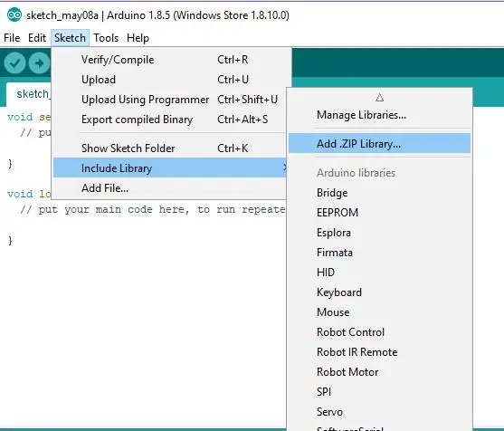Switch to the sketch tab
Image resolution: width=504 pixels, height=431 pixels.
pyautogui.click(x=29, y=94)
